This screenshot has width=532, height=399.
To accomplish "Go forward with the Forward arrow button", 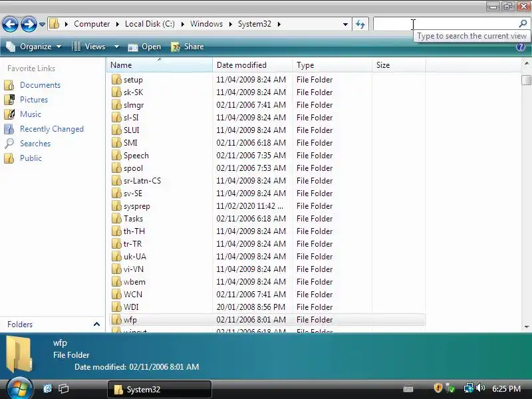I will [x=29, y=24].
